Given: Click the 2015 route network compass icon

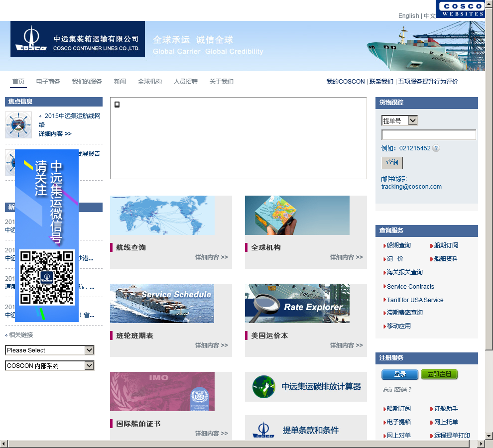Looking at the screenshot, I should [18, 125].
